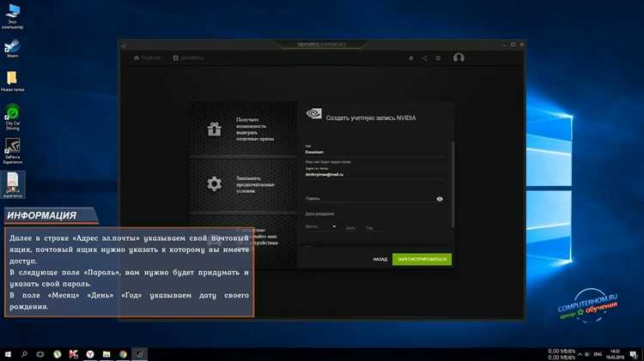Select This PC desktop icon
Viewport: 644px width, 361px height.
(12, 16)
